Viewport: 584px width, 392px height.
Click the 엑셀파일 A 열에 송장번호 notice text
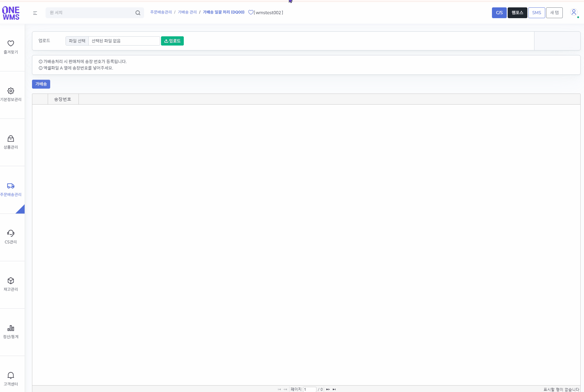coord(78,68)
